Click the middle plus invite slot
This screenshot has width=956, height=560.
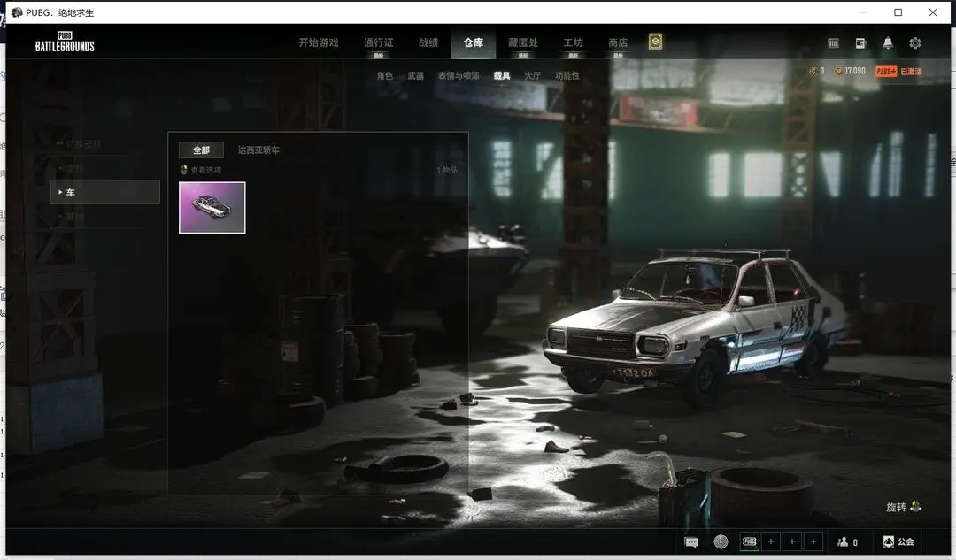point(792,541)
